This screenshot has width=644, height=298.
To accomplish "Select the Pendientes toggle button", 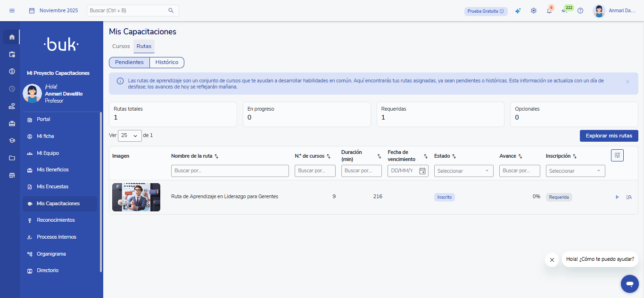I will coord(129,63).
